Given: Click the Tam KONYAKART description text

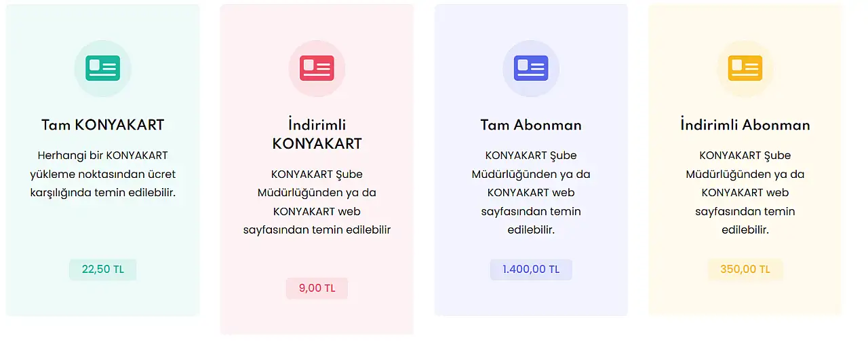Looking at the screenshot, I should click(103, 174).
